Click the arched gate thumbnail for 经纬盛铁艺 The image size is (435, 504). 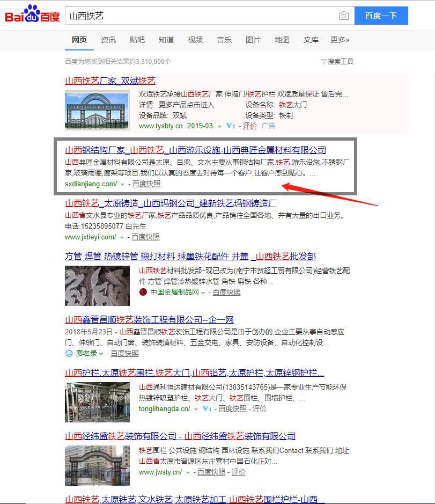point(97,465)
